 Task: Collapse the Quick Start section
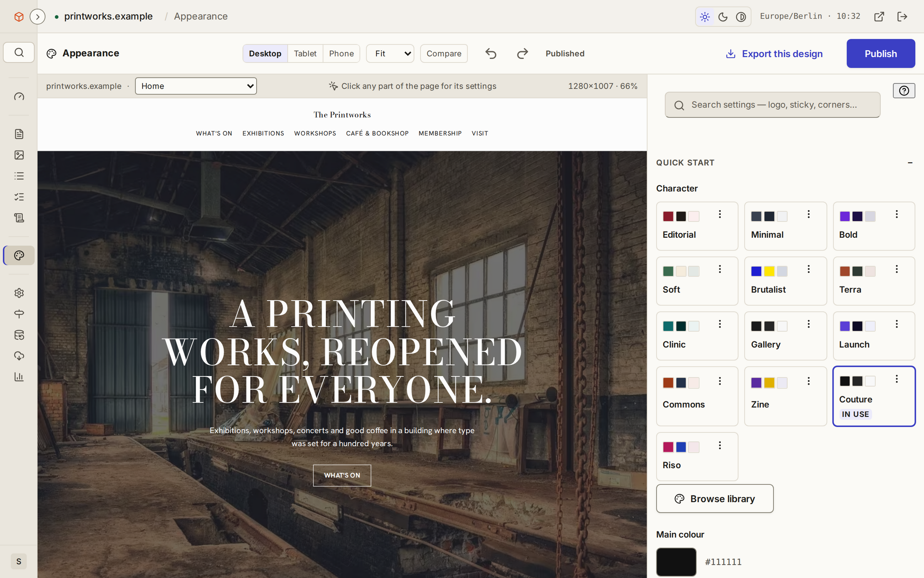tap(910, 163)
